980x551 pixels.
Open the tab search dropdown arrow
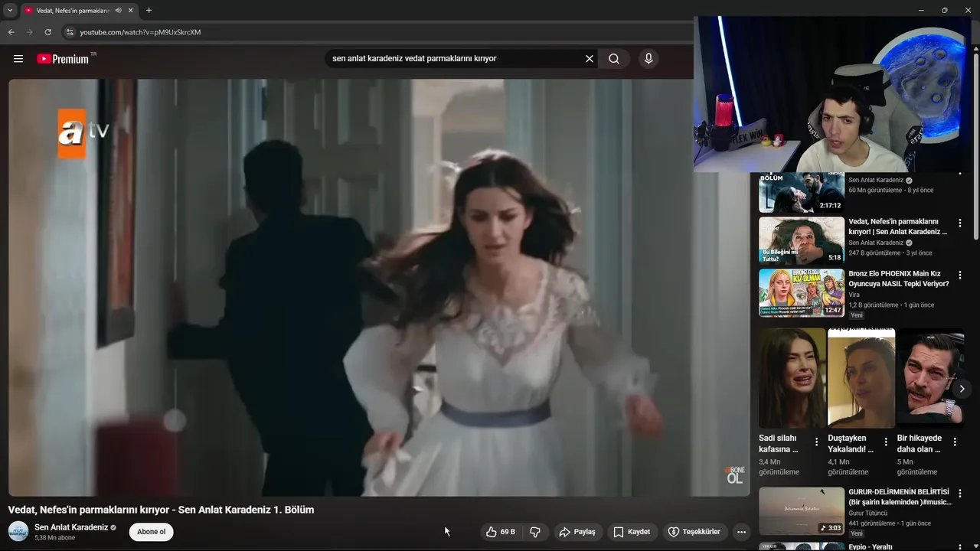10,11
